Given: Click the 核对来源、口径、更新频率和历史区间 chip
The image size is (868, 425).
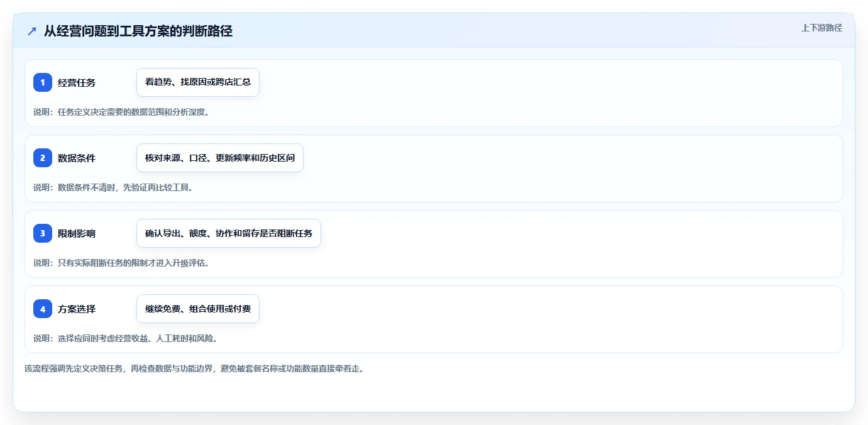Looking at the screenshot, I should click(x=220, y=158).
